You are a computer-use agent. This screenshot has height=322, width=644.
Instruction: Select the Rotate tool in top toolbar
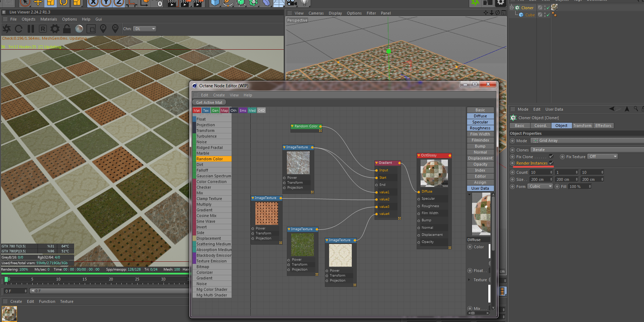63,3
